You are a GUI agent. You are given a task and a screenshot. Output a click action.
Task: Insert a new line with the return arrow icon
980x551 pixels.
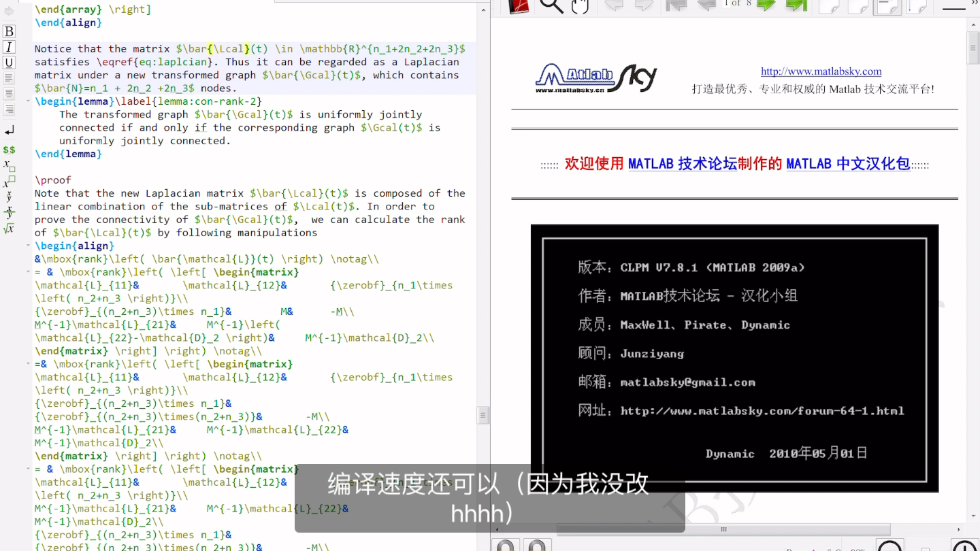tap(9, 130)
